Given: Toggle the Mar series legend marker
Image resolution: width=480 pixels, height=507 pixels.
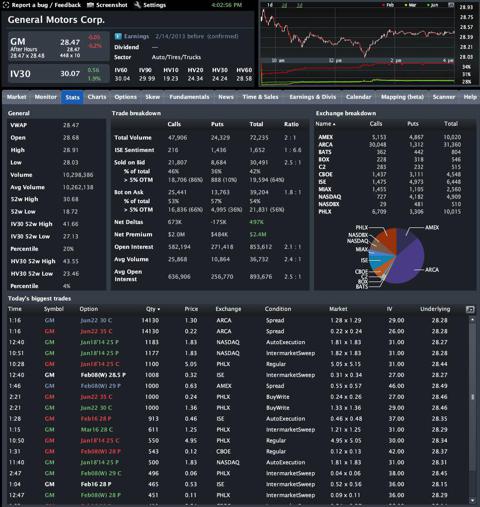Looking at the screenshot, I should [406, 5].
